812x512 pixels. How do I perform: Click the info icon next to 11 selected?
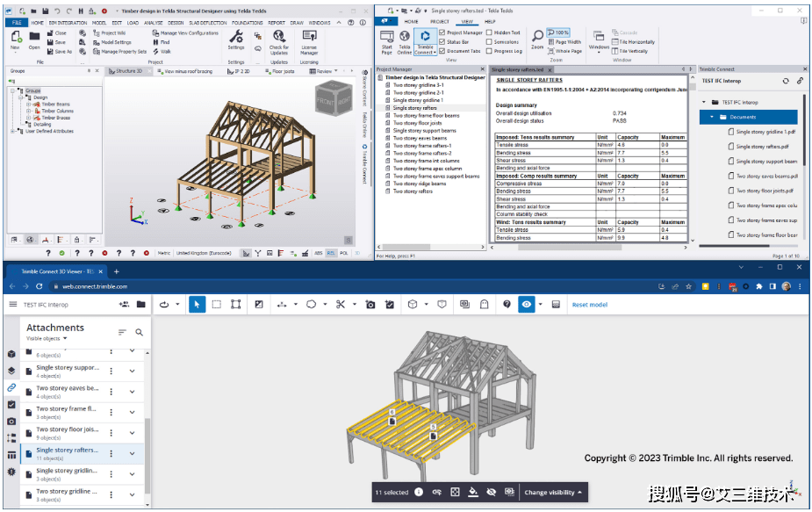click(x=419, y=493)
